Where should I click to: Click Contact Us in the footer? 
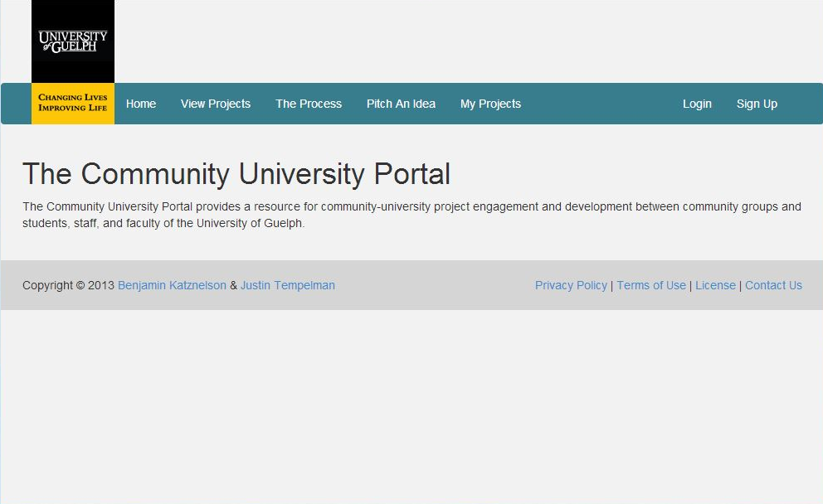pos(774,285)
